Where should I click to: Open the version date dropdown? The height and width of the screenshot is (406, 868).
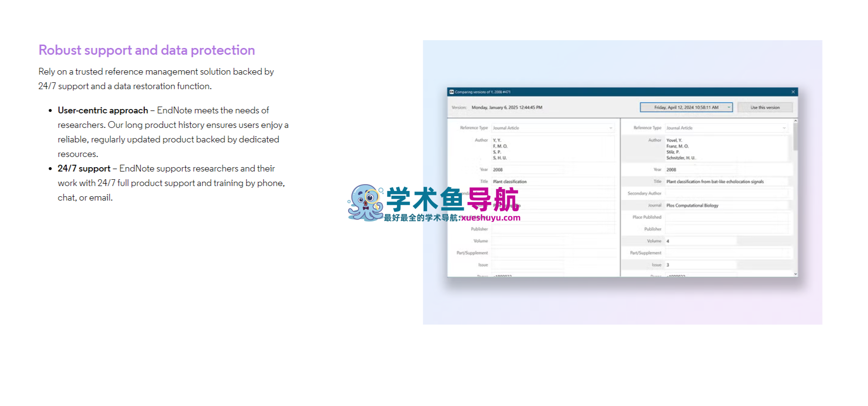(729, 108)
